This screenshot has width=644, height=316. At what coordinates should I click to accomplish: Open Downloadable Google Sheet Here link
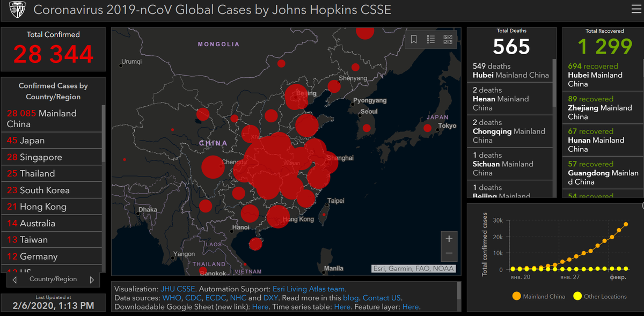pos(260,307)
